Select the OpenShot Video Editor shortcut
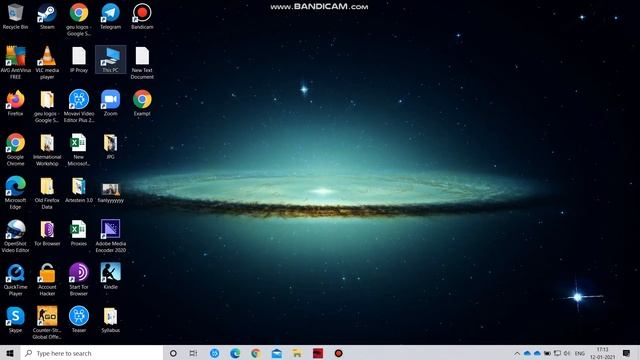This screenshot has width=640, height=360. pyautogui.click(x=16, y=236)
